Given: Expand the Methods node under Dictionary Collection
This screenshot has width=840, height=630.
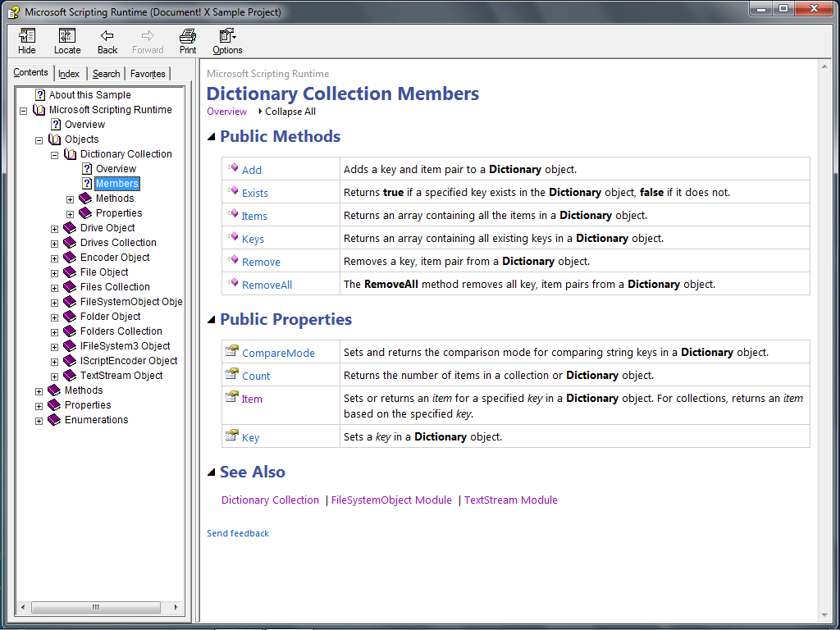Looking at the screenshot, I should (71, 200).
